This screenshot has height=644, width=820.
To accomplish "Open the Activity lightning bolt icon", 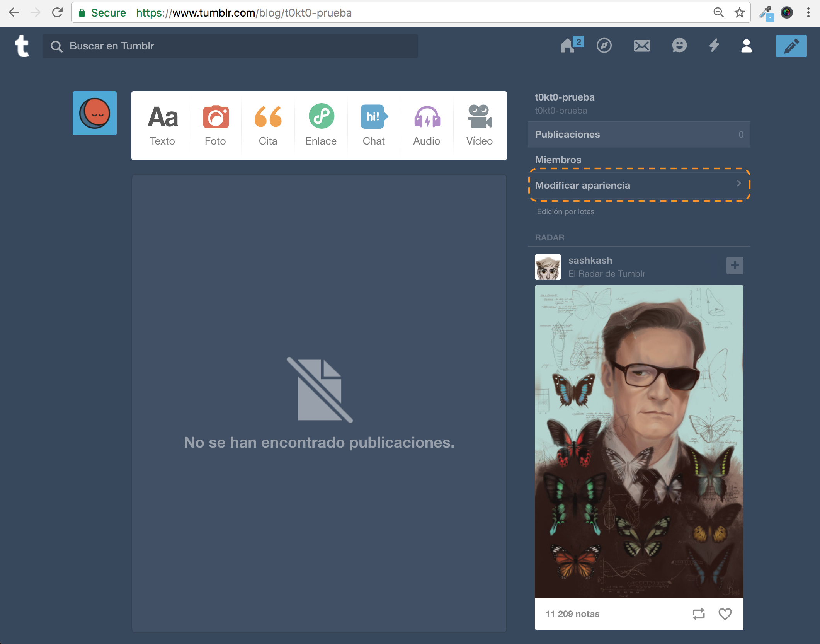I will coord(714,46).
